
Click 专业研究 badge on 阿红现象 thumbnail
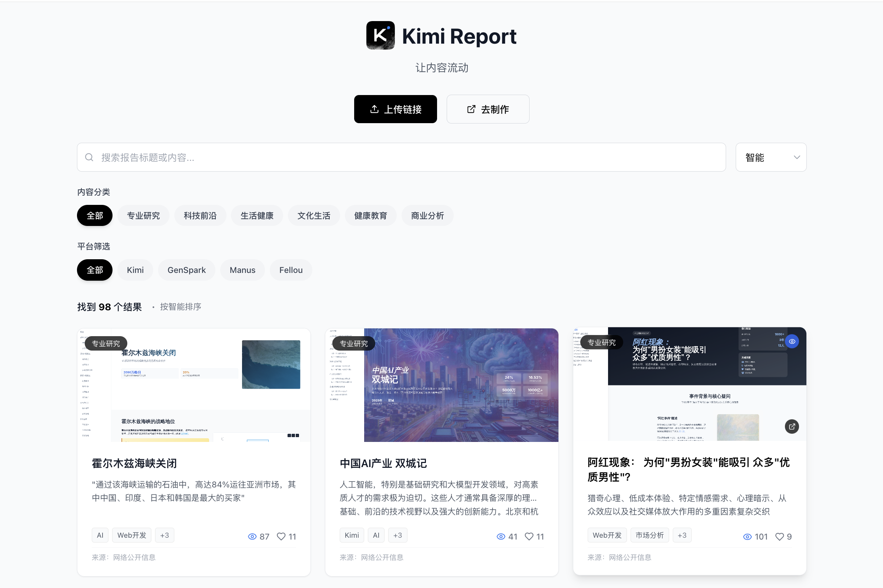click(601, 342)
